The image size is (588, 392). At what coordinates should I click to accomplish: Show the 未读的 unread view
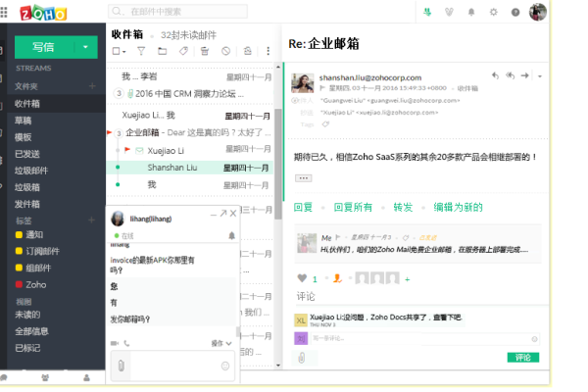tap(27, 315)
